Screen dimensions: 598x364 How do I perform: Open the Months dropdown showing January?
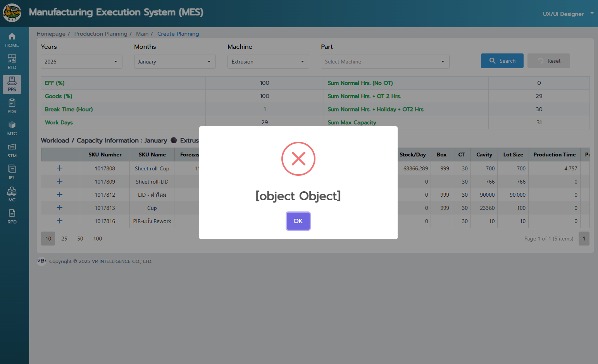click(175, 62)
